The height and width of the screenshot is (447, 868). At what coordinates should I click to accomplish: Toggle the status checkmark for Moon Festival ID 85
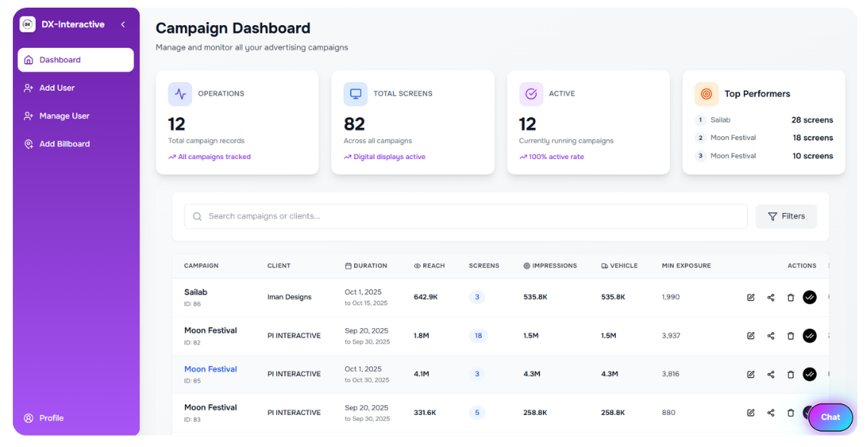pos(809,374)
